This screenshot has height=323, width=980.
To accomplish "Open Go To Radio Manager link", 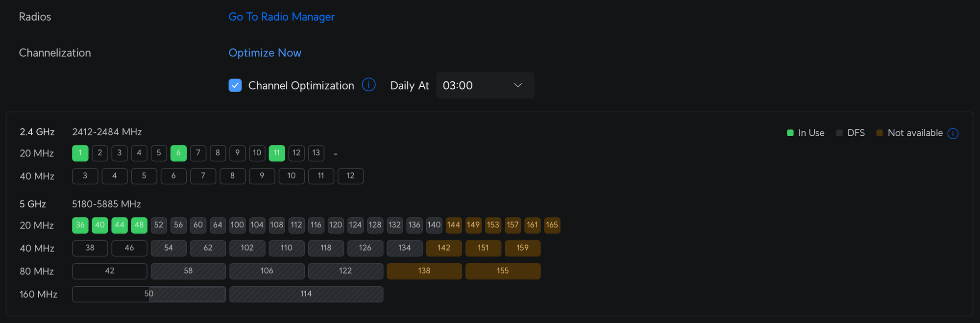I will pos(281,17).
